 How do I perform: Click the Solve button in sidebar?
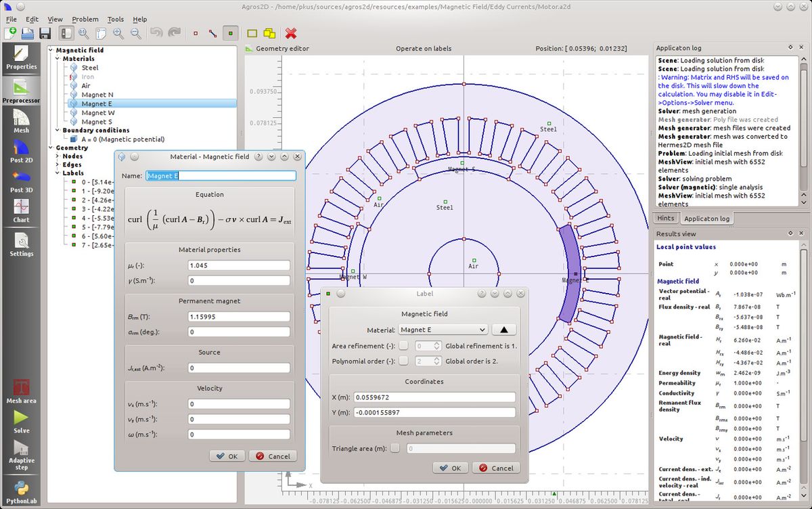click(21, 422)
